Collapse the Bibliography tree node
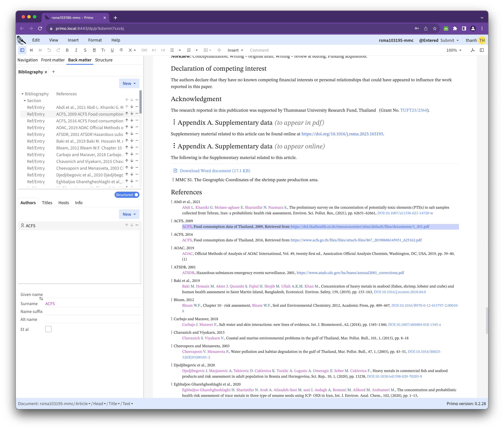Screen dimensions: 504x430 22,94
